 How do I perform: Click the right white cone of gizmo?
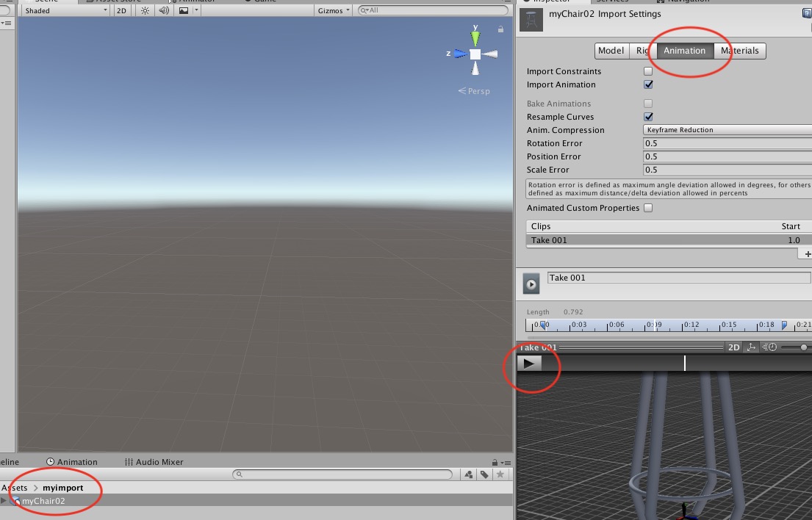coord(490,54)
